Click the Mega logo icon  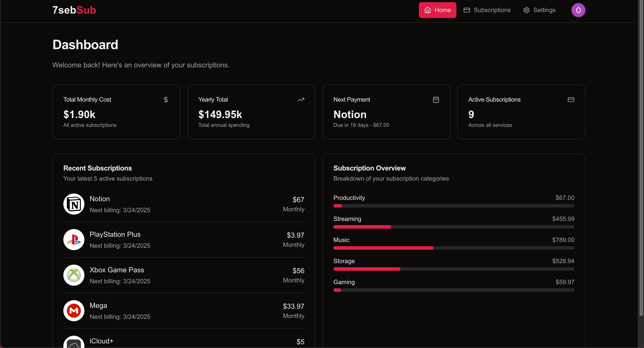coord(74,310)
